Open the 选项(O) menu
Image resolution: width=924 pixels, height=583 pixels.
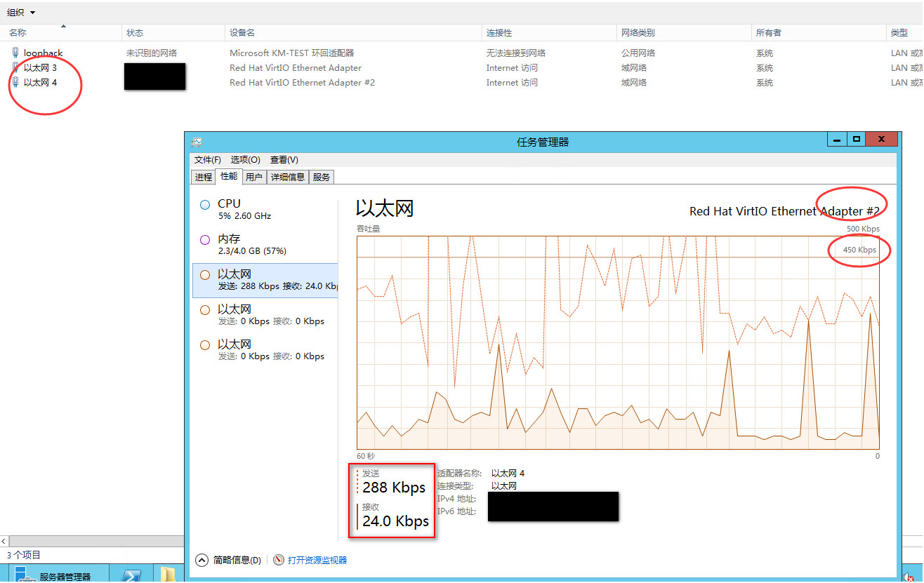pyautogui.click(x=245, y=160)
